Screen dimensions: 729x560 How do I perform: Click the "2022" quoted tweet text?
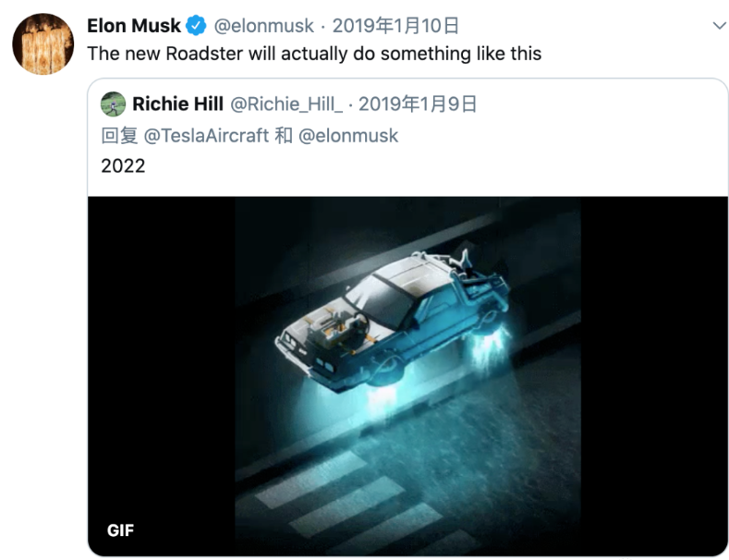click(x=123, y=166)
